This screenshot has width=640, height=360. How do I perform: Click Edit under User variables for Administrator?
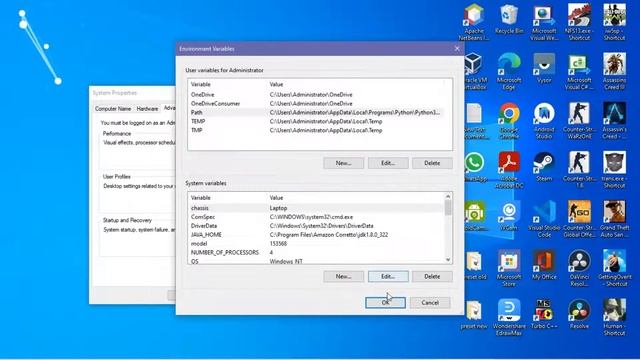(x=388, y=163)
